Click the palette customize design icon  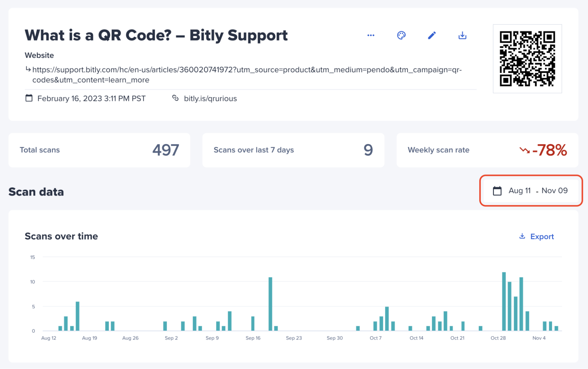pyautogui.click(x=401, y=35)
